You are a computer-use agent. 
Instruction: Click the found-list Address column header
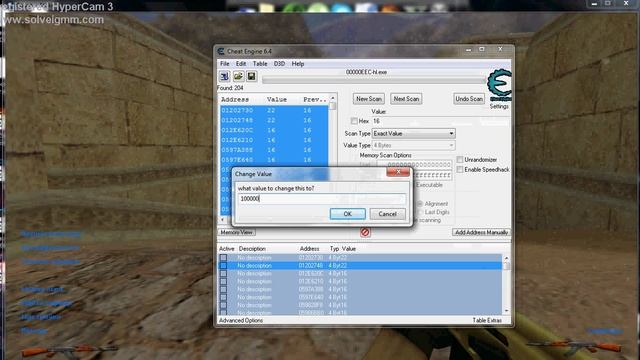click(235, 100)
